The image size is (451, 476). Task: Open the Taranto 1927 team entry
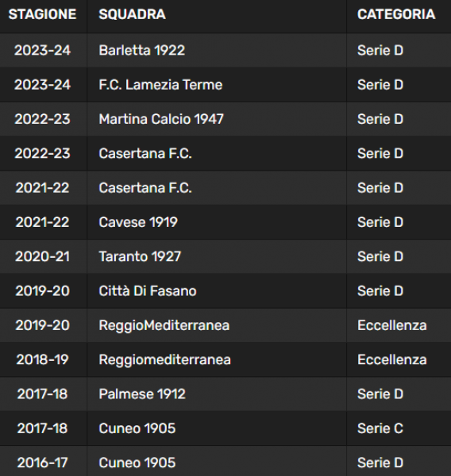click(140, 256)
